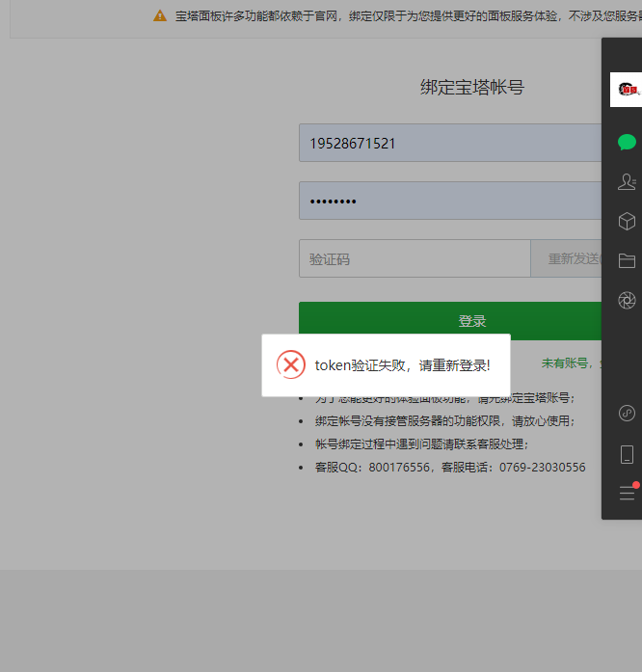This screenshot has width=642, height=672.
Task: Open the Moments shutter icon in sidebar
Action: pyautogui.click(x=627, y=300)
